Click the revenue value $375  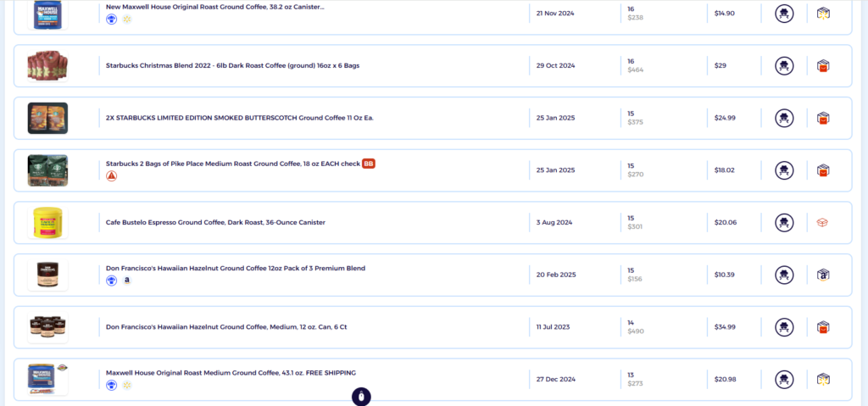pyautogui.click(x=636, y=122)
